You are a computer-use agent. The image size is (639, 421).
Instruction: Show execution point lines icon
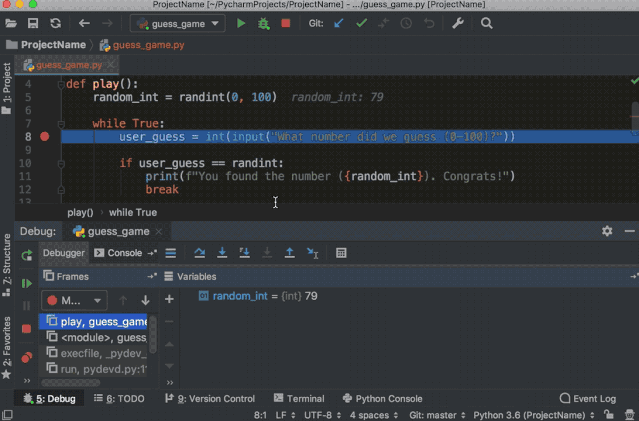point(171,253)
